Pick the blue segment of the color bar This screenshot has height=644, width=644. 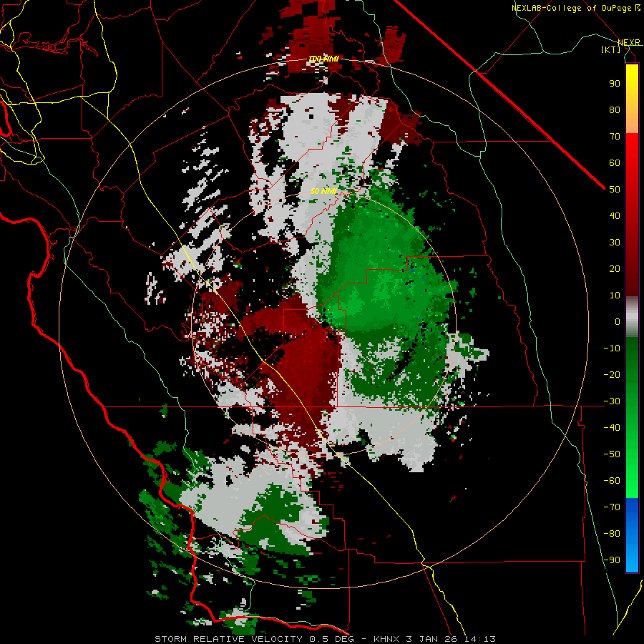point(632,535)
